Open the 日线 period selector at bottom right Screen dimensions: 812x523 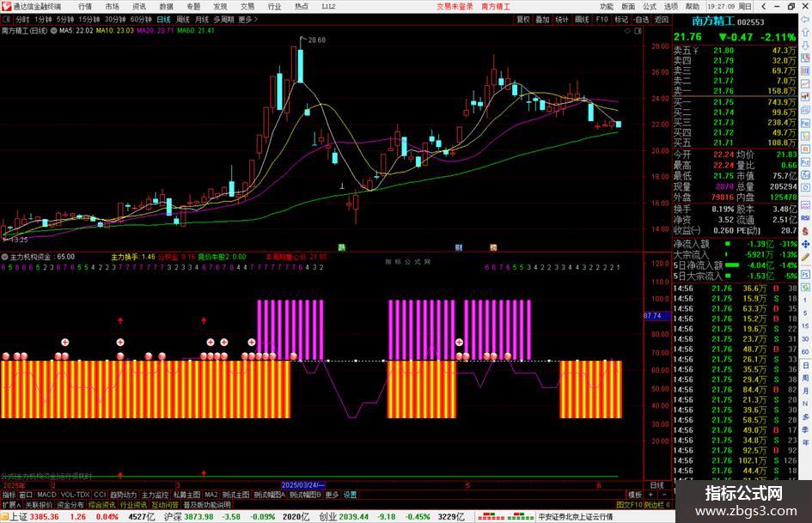pos(656,485)
